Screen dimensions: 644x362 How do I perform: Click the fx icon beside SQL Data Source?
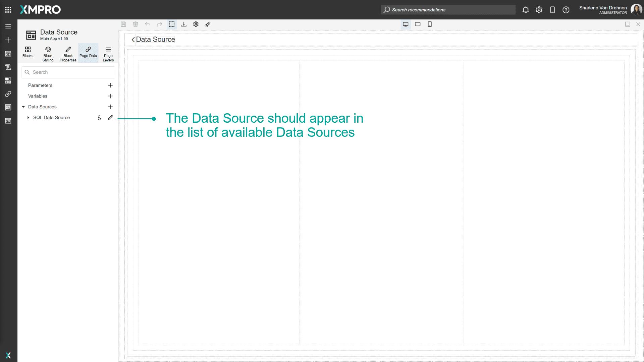point(99,118)
